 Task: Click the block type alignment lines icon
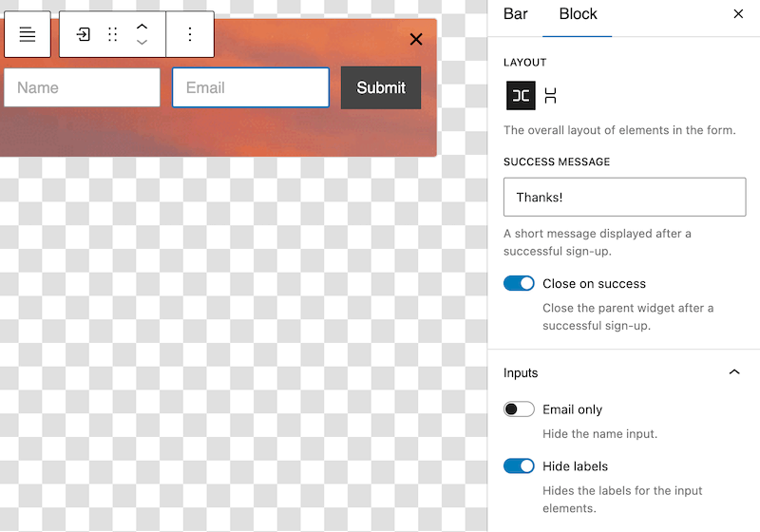[x=28, y=34]
